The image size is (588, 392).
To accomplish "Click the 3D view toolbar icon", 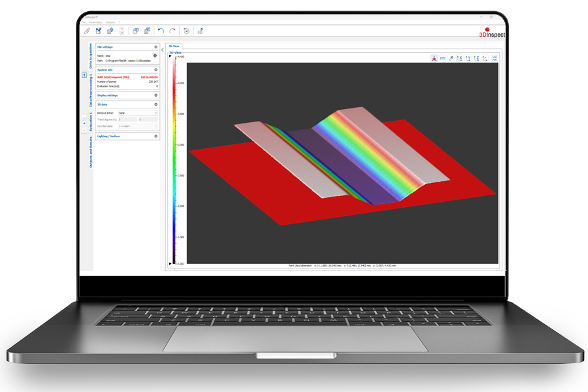I will click(200, 31).
